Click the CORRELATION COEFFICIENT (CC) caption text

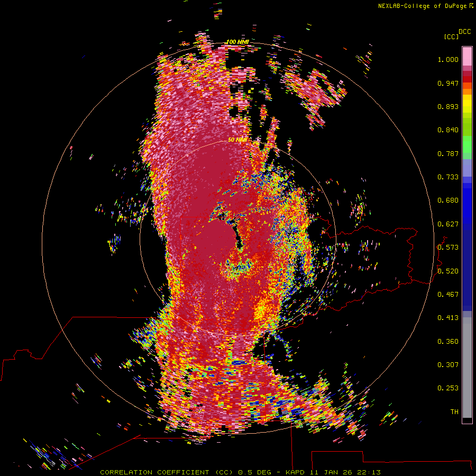(x=167, y=472)
